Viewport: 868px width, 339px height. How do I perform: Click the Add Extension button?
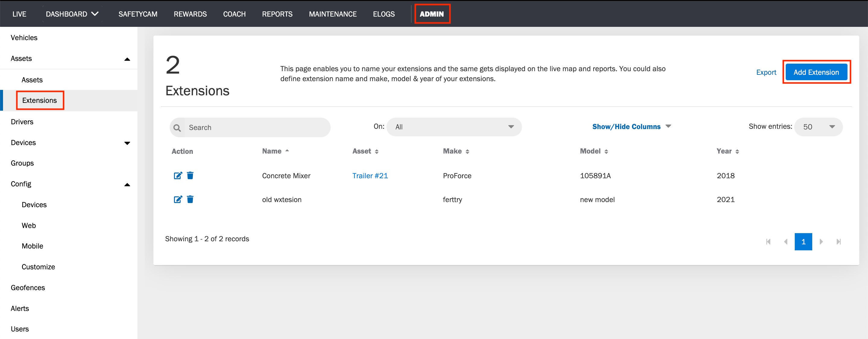click(816, 72)
